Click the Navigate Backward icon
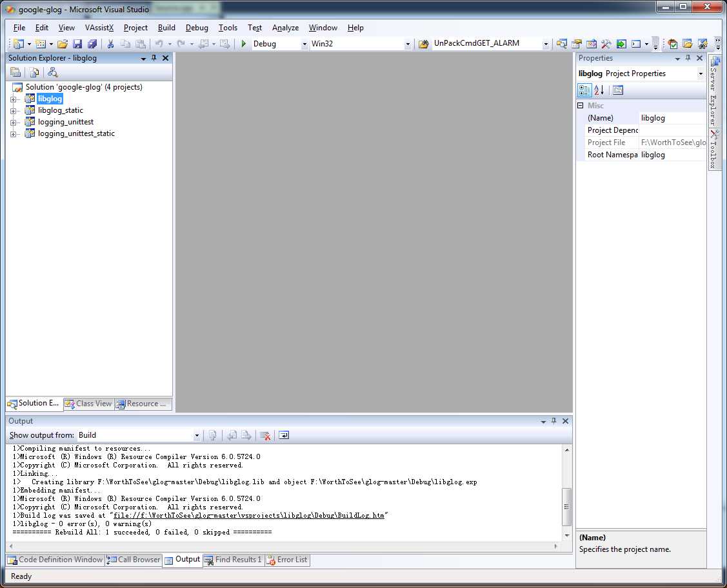 pos(204,44)
